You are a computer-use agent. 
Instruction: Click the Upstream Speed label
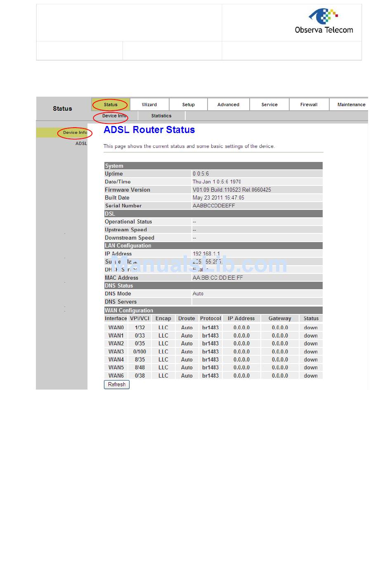[126, 230]
